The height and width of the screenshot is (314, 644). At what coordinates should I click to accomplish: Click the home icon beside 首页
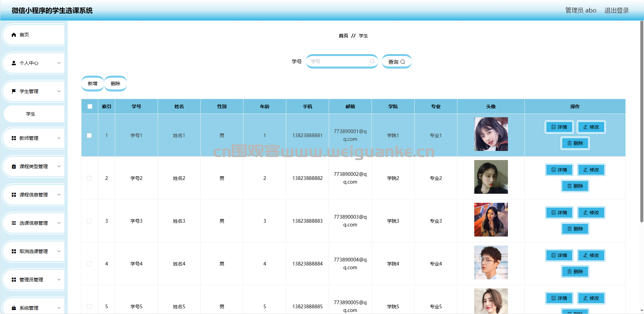tap(14, 35)
